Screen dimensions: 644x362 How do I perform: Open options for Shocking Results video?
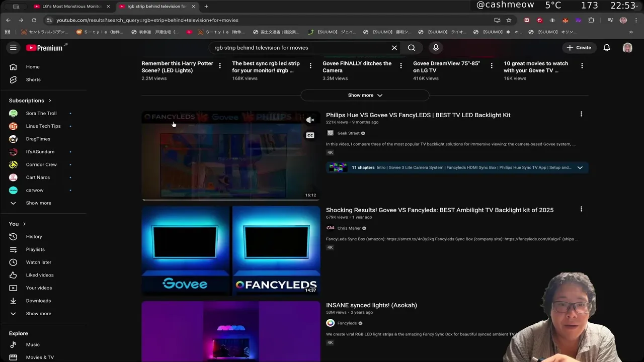pyautogui.click(x=581, y=209)
